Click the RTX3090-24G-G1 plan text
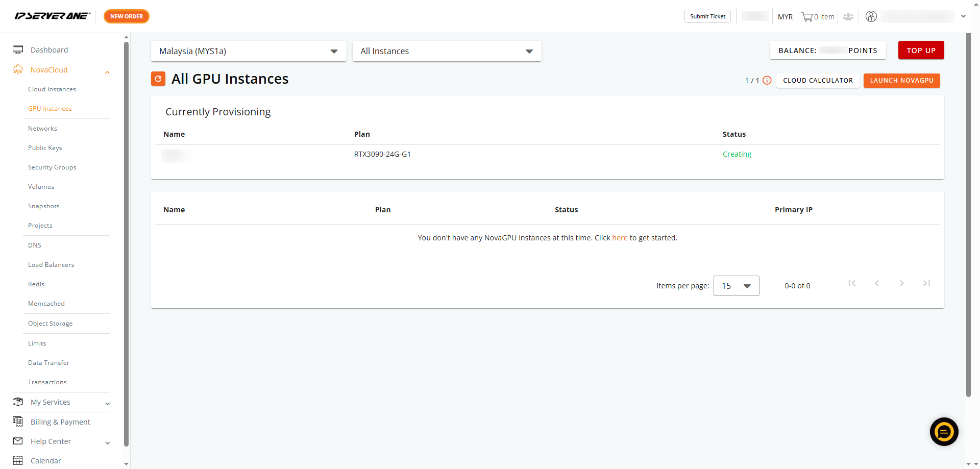980x469 pixels. pyautogui.click(x=382, y=154)
